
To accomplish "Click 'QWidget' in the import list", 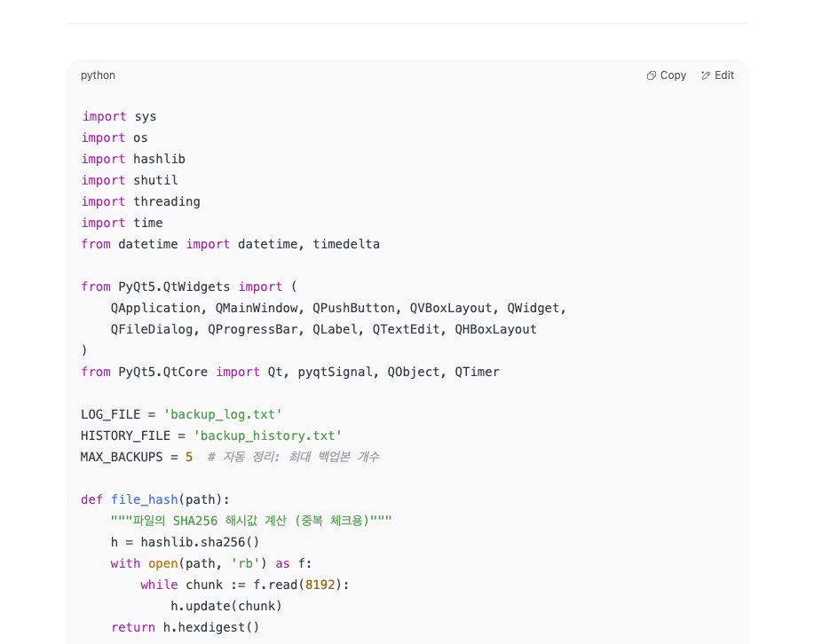I will [534, 308].
